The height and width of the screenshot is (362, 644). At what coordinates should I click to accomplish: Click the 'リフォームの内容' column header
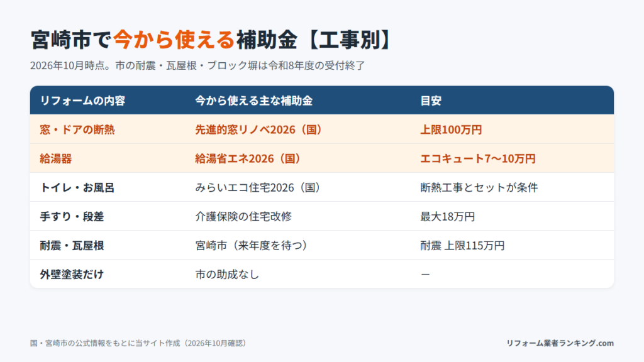82,101
